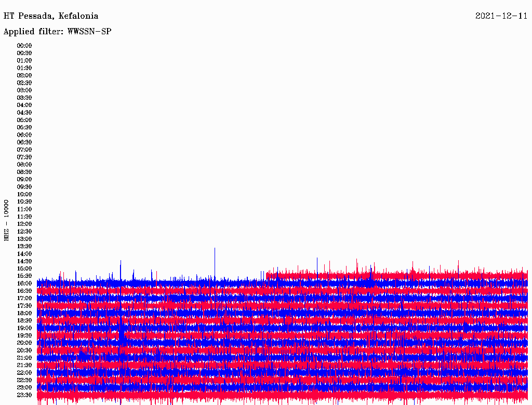Click the 23:30 time label

pyautogui.click(x=24, y=395)
